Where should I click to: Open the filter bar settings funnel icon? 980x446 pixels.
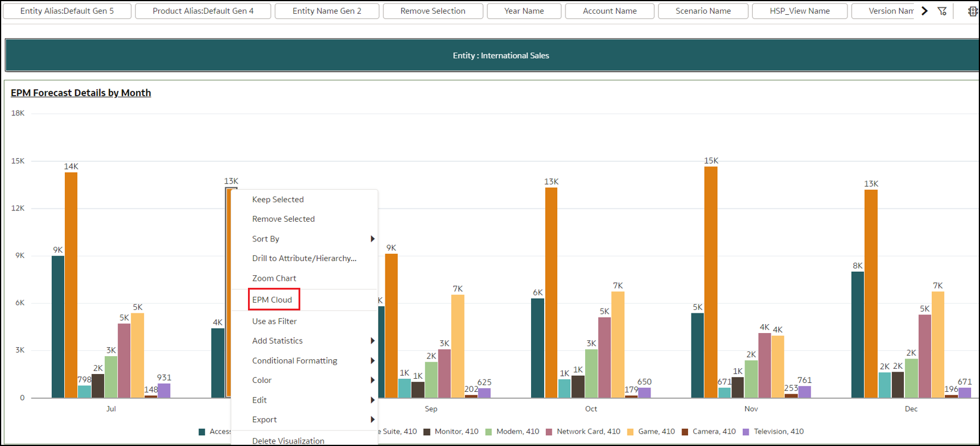942,11
